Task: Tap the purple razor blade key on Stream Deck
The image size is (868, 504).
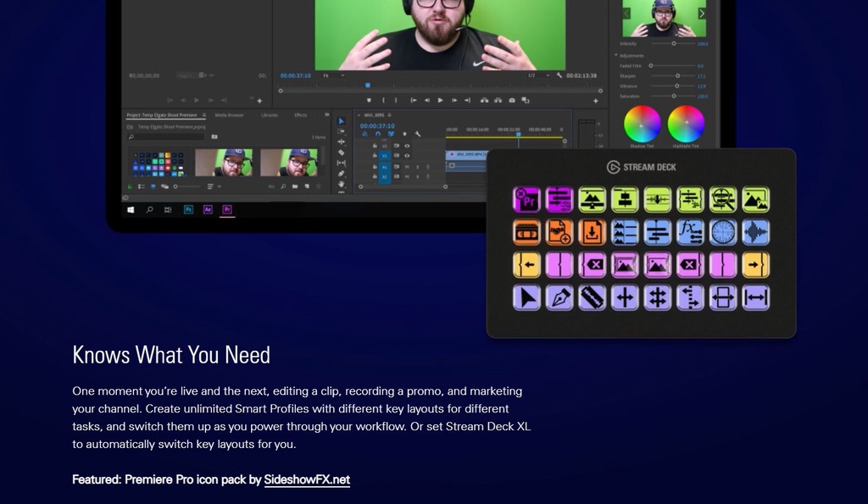Action: click(592, 297)
